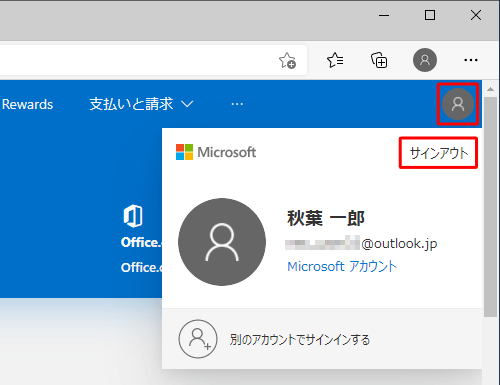Click サインアウト to sign out
The width and height of the screenshot is (500, 385).
(439, 153)
